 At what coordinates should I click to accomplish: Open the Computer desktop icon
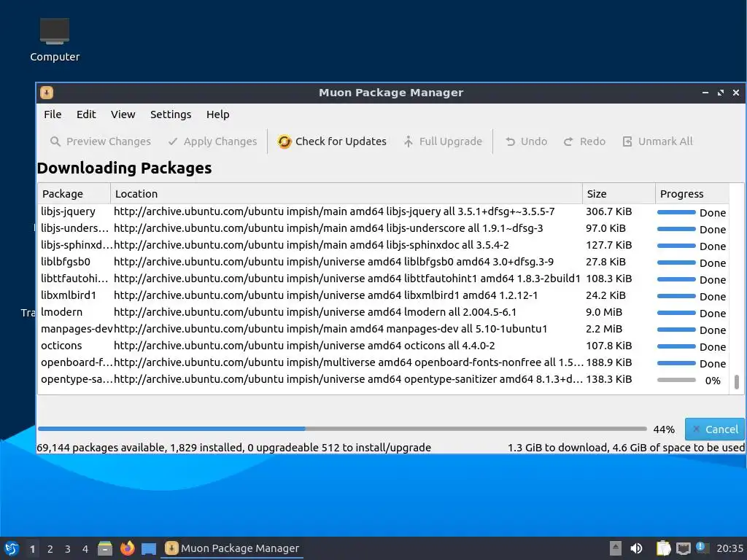(55, 40)
